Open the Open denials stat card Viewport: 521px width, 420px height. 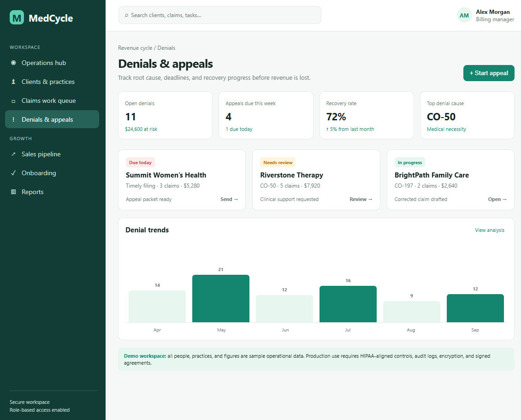tap(165, 115)
